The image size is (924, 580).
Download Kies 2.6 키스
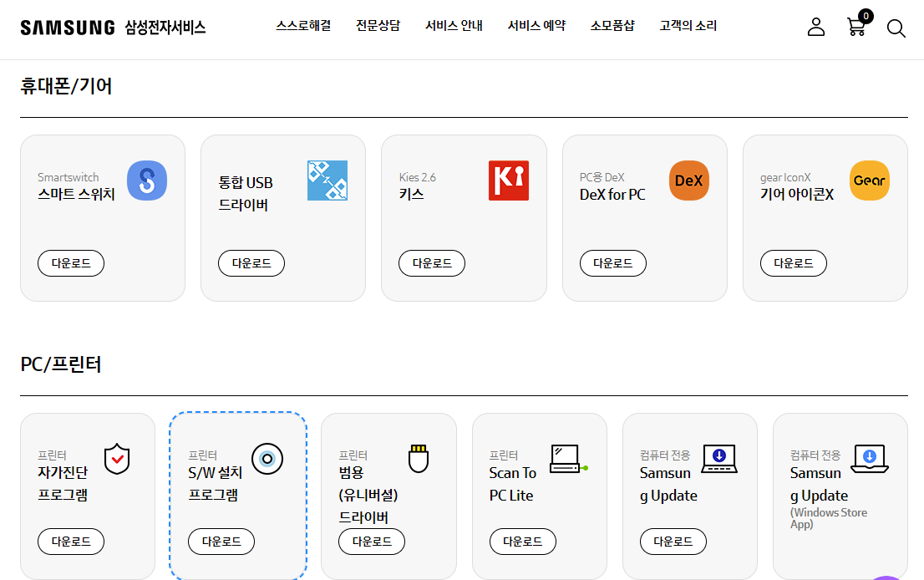tap(432, 263)
